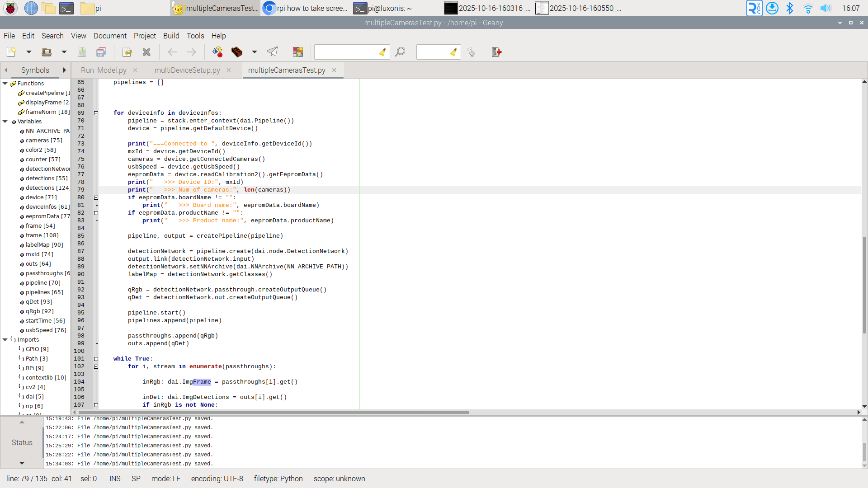Open the color chooser icon
Screen dimensions: 868x488
tap(297, 52)
